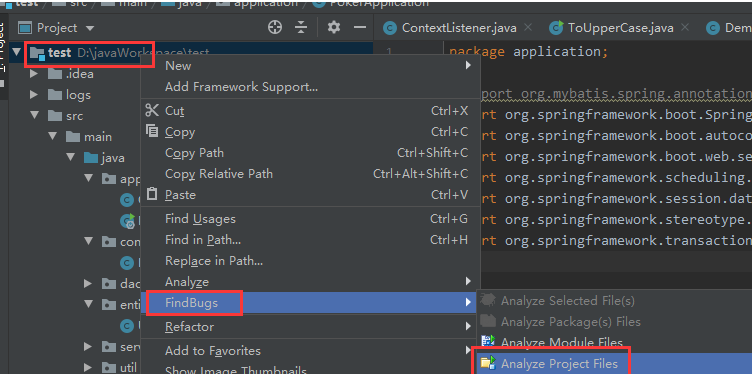Click the org.springframework.scheduling import line
Screen dimensions: 753x374
point(617,178)
